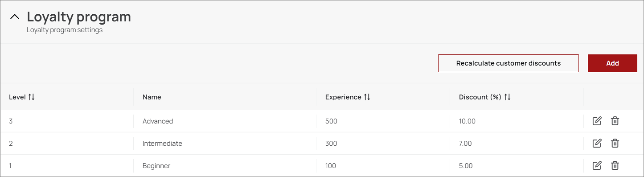This screenshot has height=177, width=644.
Task: Click the Loyalty program heading
Action: 79,17
